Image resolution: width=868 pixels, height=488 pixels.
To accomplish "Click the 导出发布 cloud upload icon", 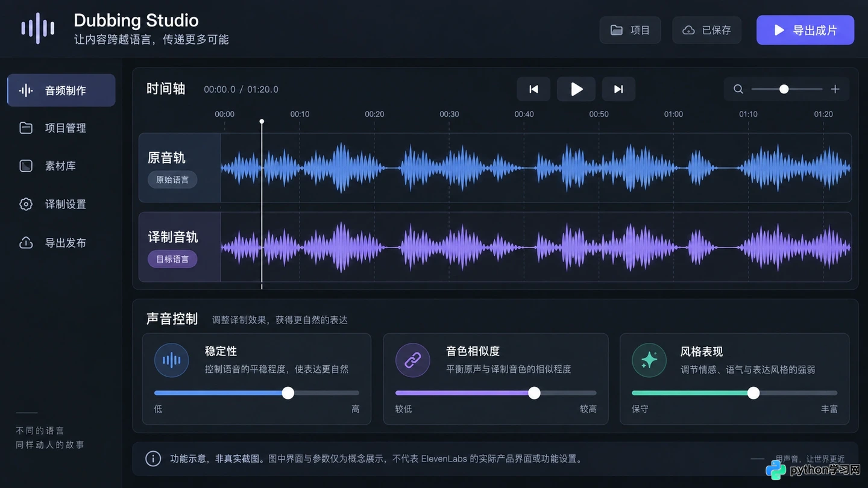I will 26,243.
